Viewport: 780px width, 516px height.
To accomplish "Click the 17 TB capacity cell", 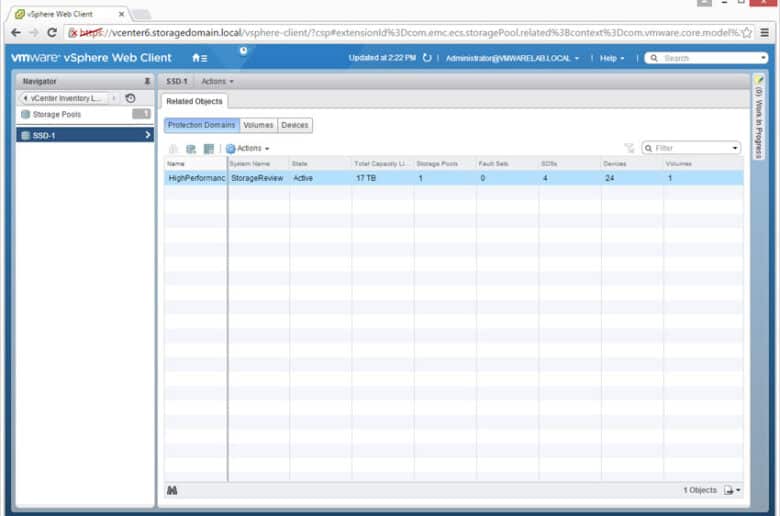I will [383, 178].
